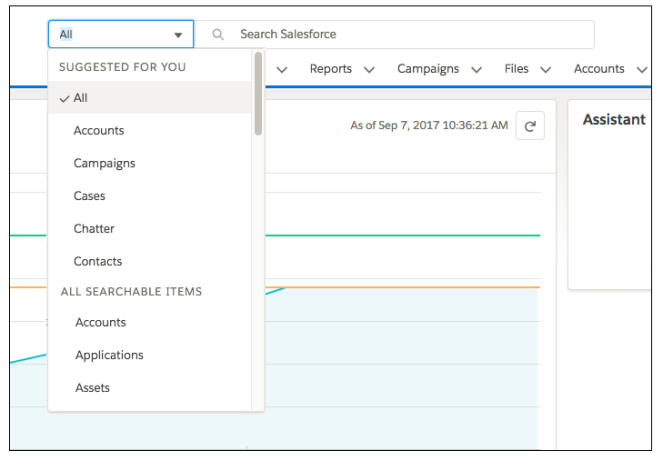Open the Campaigns tab in navigation bar
Image resolution: width=663 pixels, height=461 pixels.
(428, 69)
